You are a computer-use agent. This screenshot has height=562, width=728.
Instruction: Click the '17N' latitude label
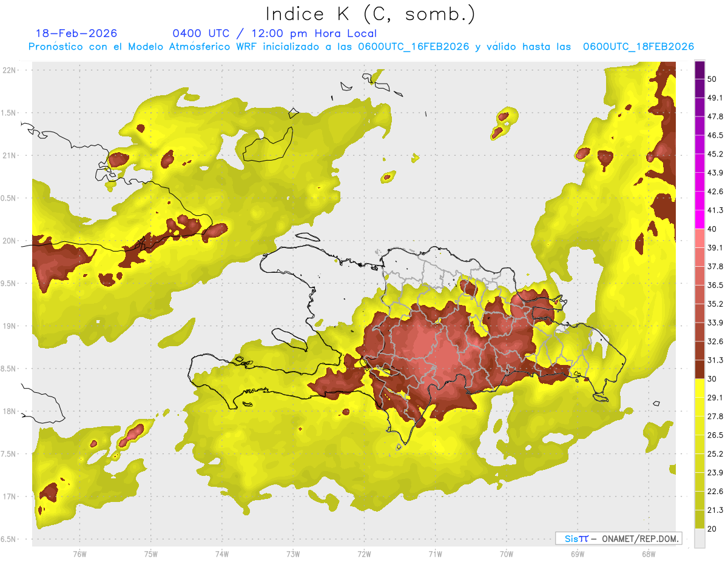(10, 497)
